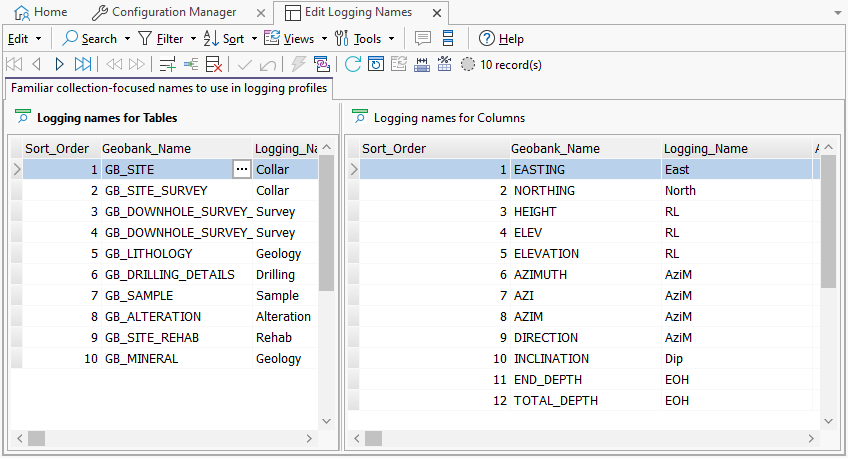Open the Edit dropdown menu

[x=24, y=39]
